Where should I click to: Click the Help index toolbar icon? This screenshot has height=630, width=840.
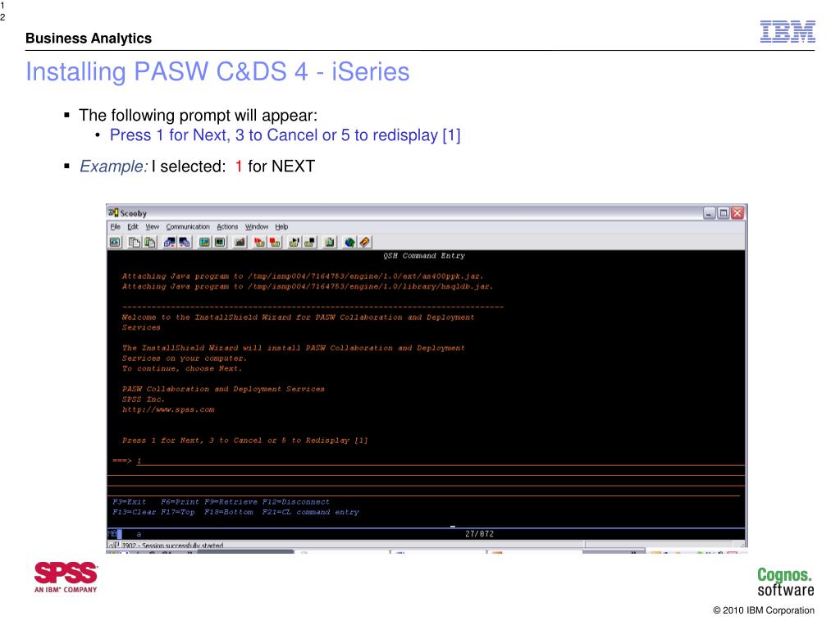click(x=365, y=242)
